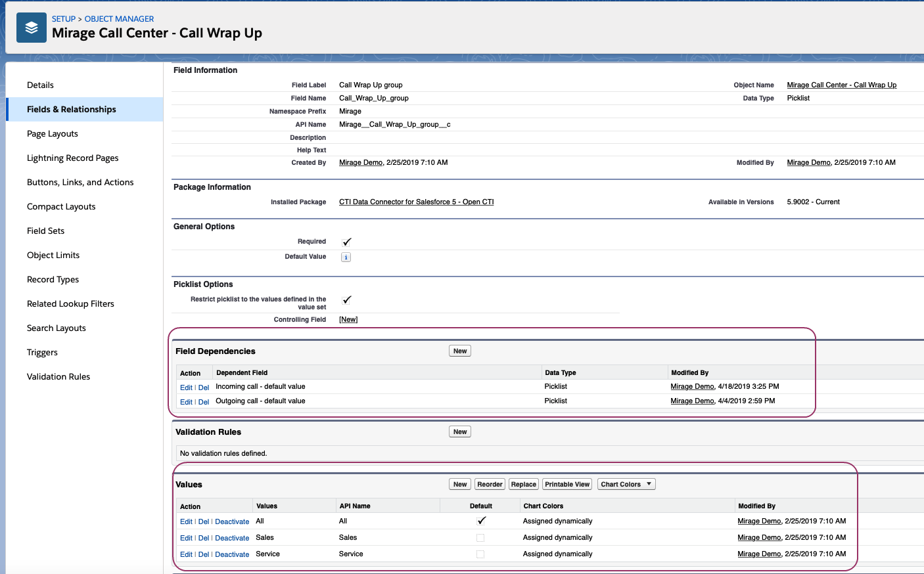Open Triggers section
The height and width of the screenshot is (574, 924).
(x=42, y=353)
